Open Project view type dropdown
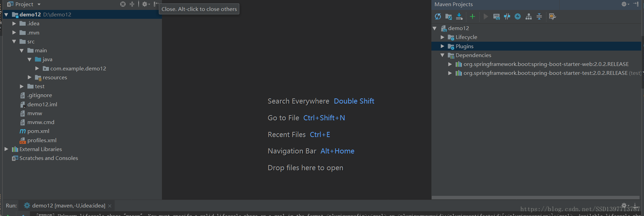This screenshot has width=644, height=216. 39,4
